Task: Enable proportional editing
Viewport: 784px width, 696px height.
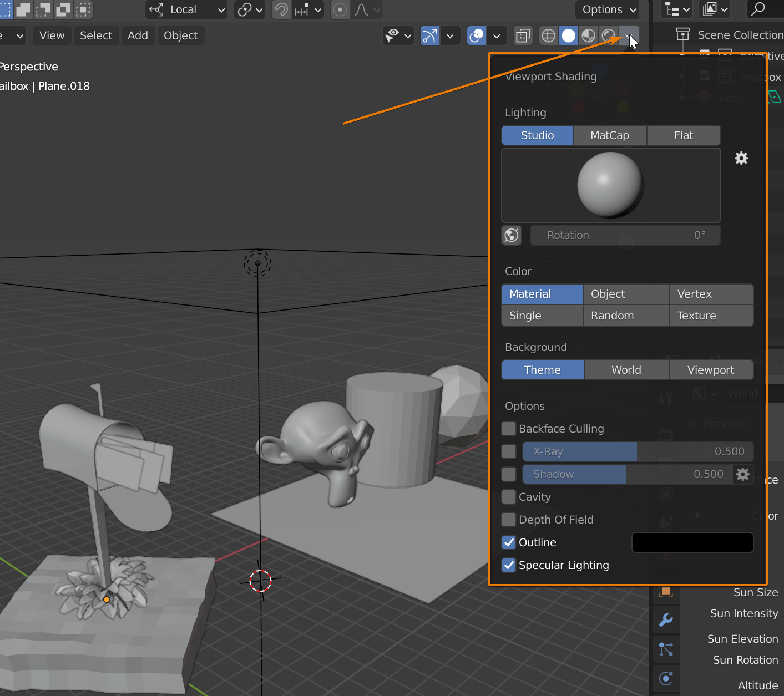Action: pos(340,9)
